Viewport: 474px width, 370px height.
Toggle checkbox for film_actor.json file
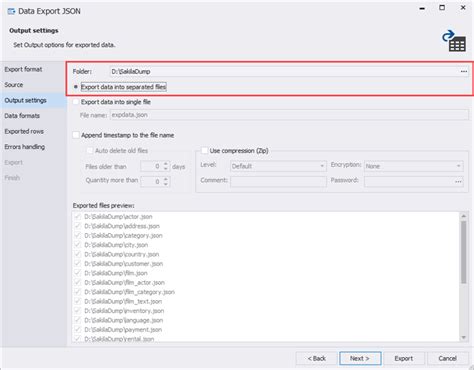pyautogui.click(x=78, y=282)
